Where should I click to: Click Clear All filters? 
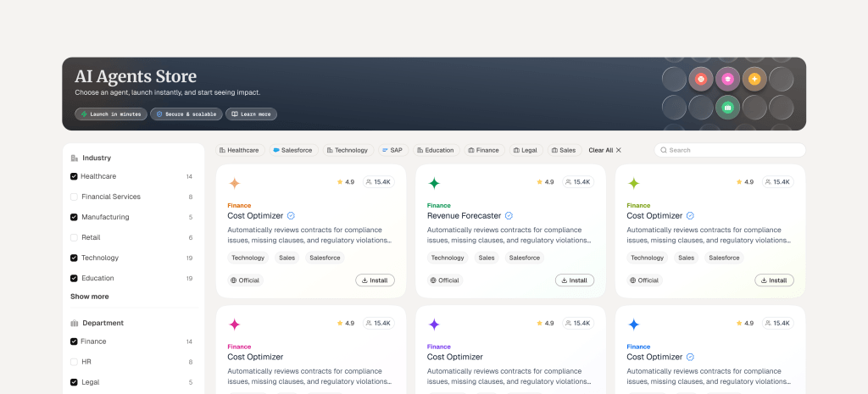[x=605, y=150]
